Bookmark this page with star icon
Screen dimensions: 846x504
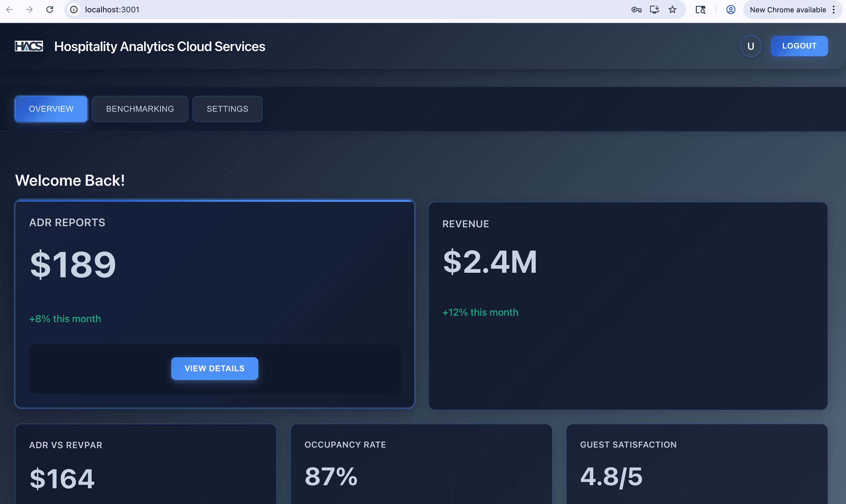[672, 10]
